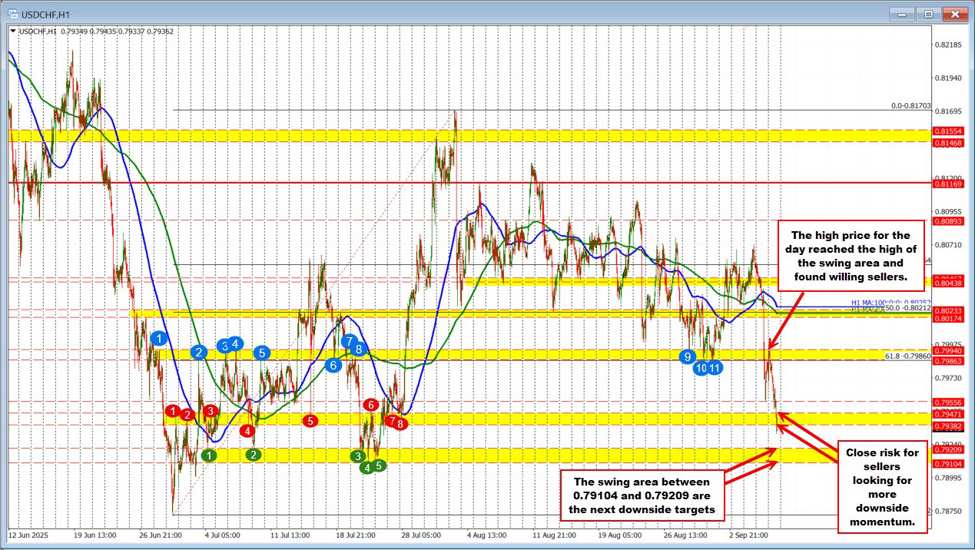Click the 0.80710 price axis value

948,245
